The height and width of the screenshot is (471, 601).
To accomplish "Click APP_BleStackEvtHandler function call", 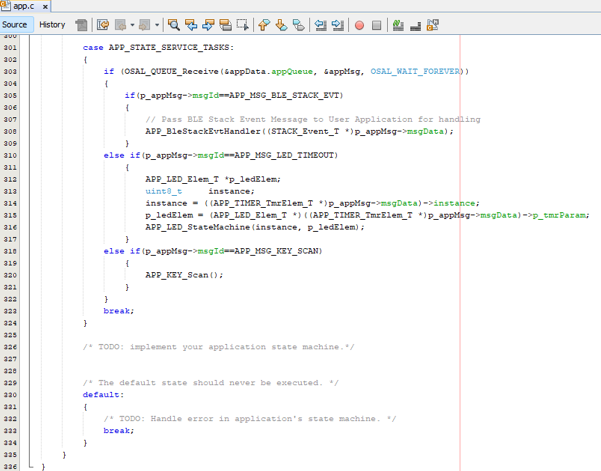I will coord(203,131).
